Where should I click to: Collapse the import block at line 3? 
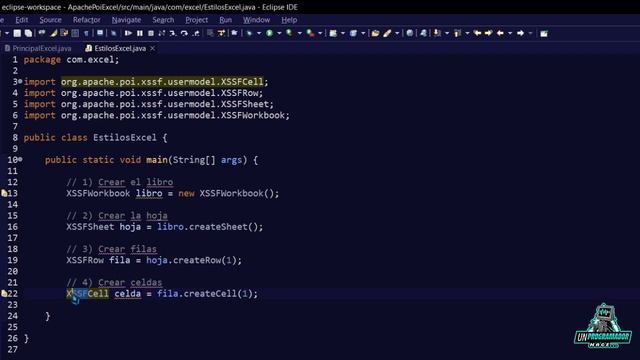pyautogui.click(x=20, y=81)
